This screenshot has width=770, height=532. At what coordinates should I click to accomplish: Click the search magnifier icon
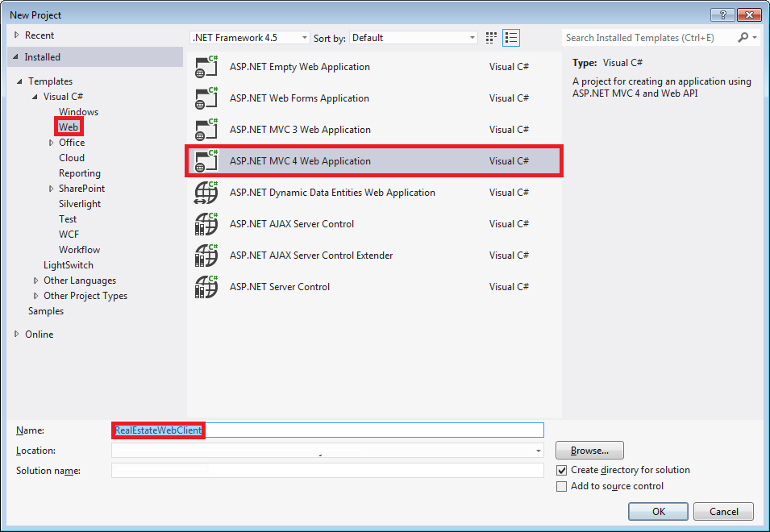[743, 37]
